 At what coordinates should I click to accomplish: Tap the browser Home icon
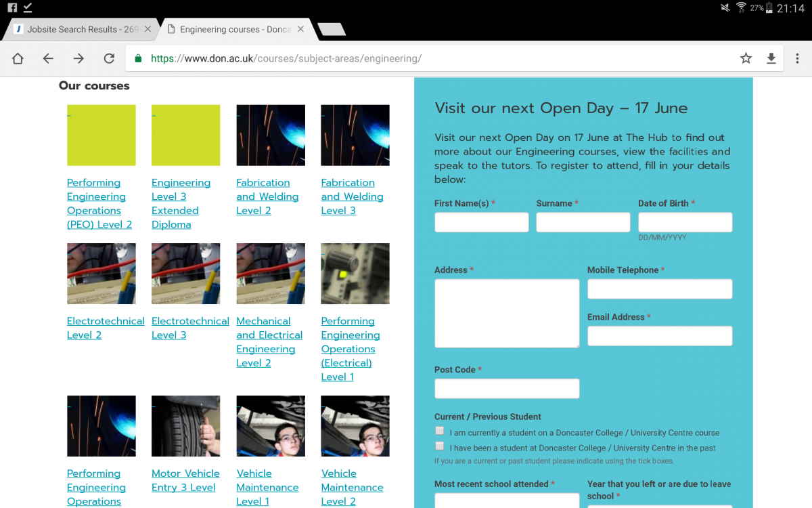pos(18,59)
